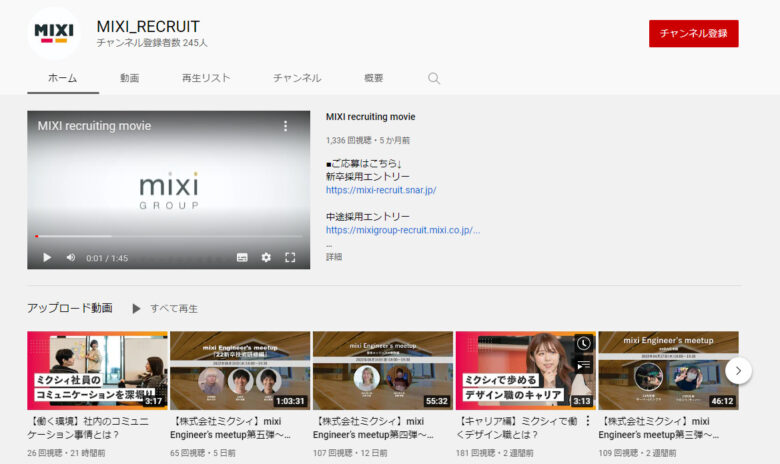The image size is (780, 464).
Task: Click すべて再生 to play all uploads
Action: (174, 308)
